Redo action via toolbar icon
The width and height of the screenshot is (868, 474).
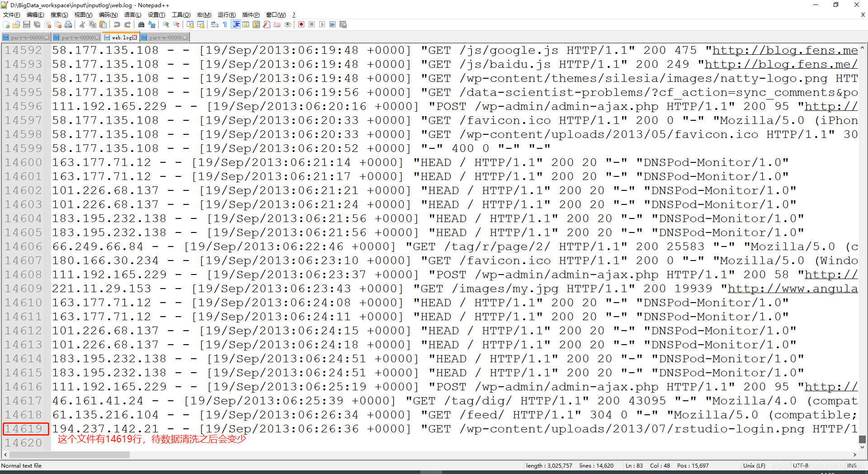[x=127, y=24]
